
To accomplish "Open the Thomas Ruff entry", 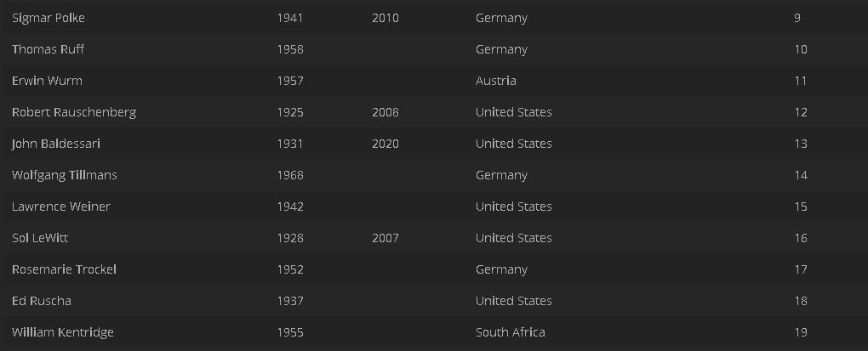I will (x=48, y=49).
